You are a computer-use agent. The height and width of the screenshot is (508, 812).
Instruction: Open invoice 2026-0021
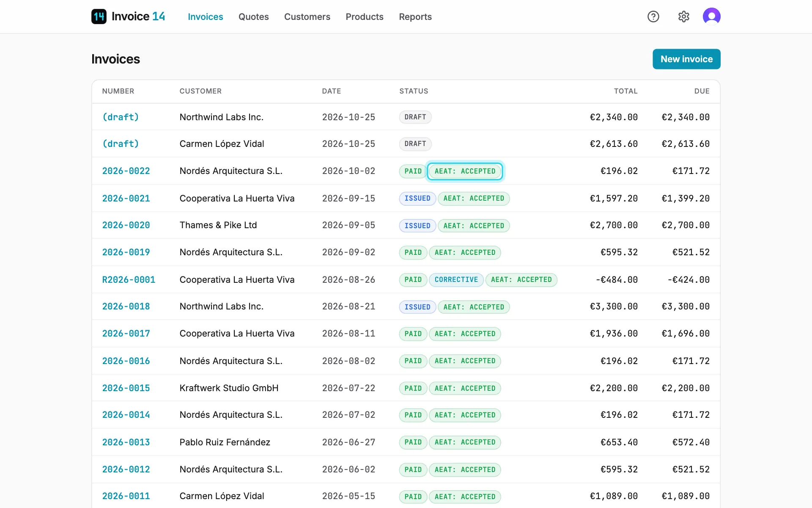tap(126, 198)
